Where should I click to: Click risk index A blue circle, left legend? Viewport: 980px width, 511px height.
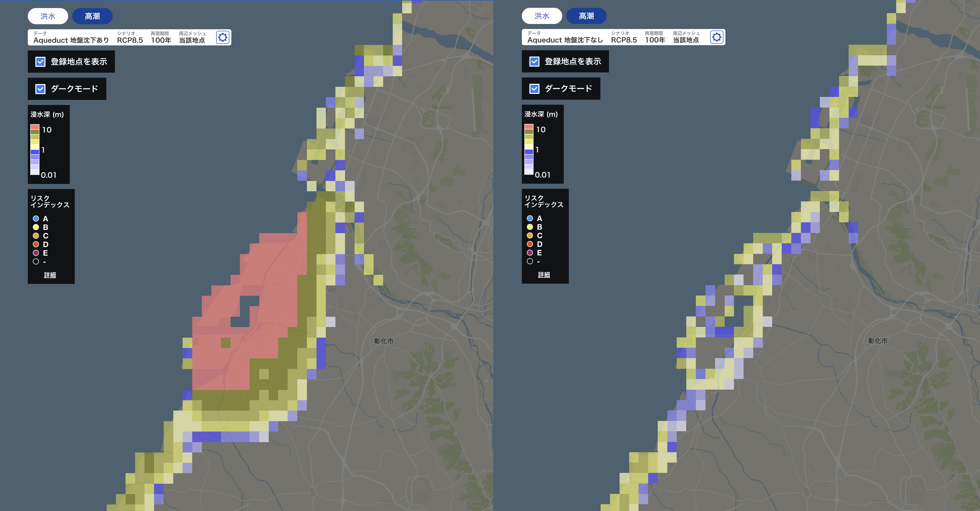click(36, 219)
